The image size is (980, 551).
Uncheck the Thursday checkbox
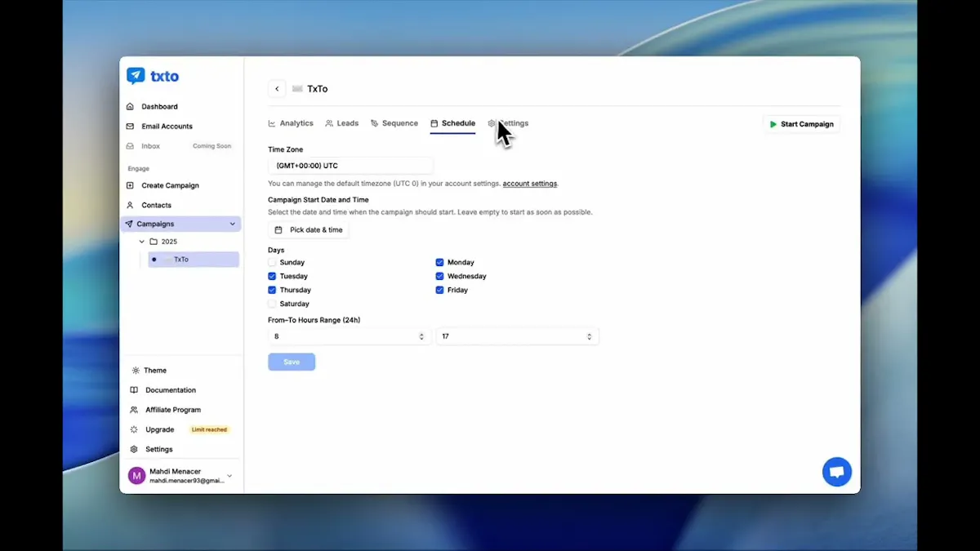click(272, 290)
